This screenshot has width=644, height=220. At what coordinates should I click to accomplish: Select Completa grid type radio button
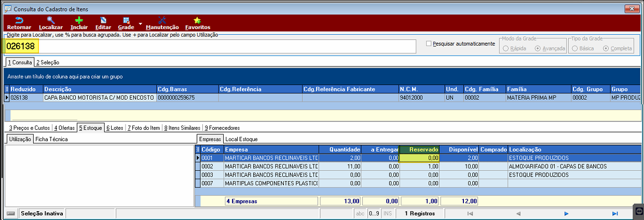pyautogui.click(x=606, y=48)
